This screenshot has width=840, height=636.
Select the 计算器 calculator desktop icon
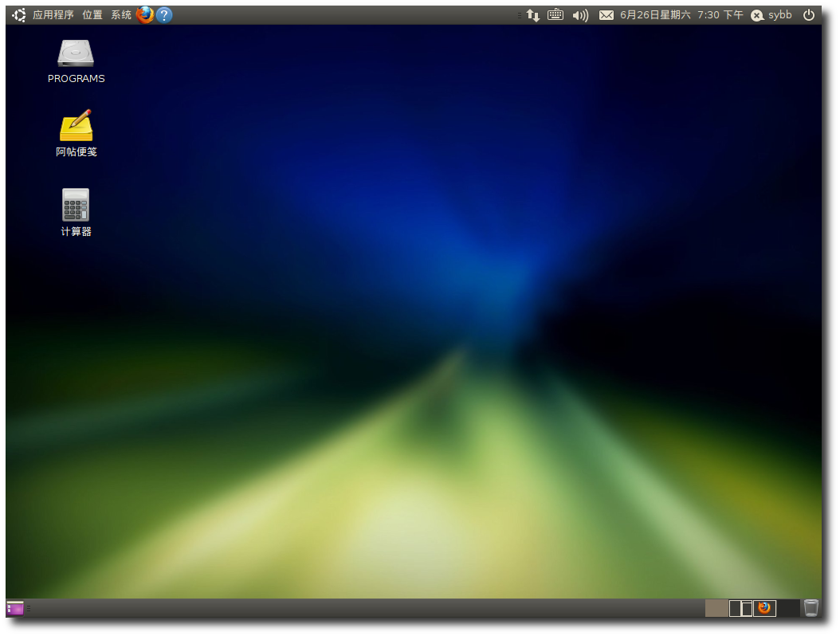pyautogui.click(x=76, y=212)
